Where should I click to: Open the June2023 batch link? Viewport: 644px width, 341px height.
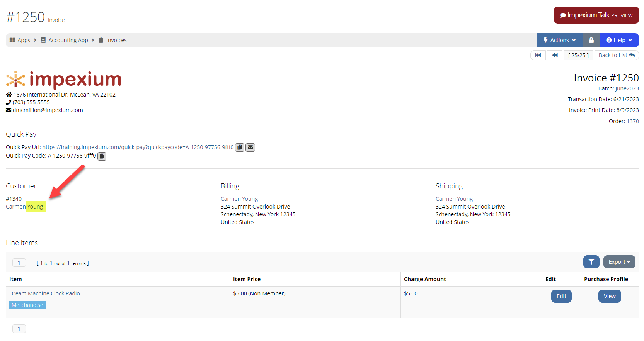tap(627, 88)
